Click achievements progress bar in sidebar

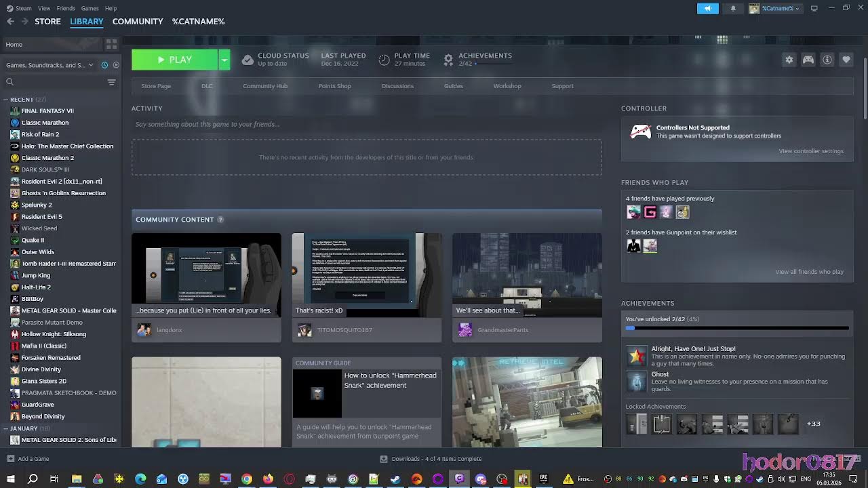[x=737, y=328]
